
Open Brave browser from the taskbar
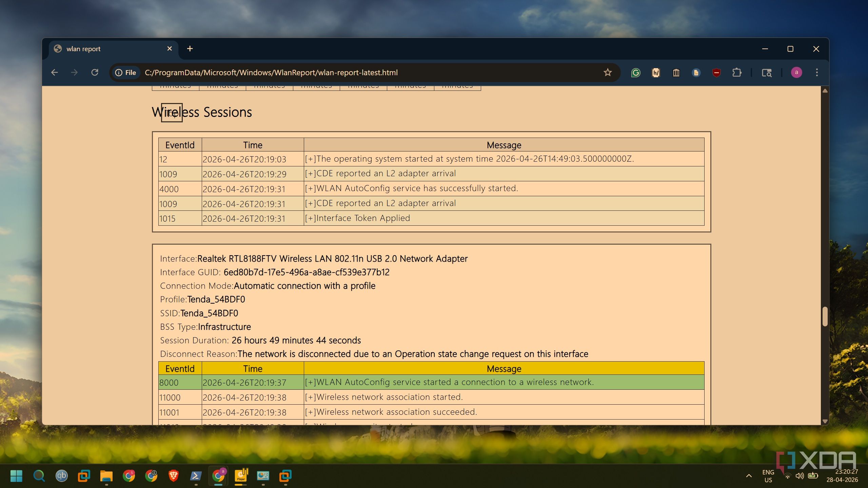pos(174,476)
